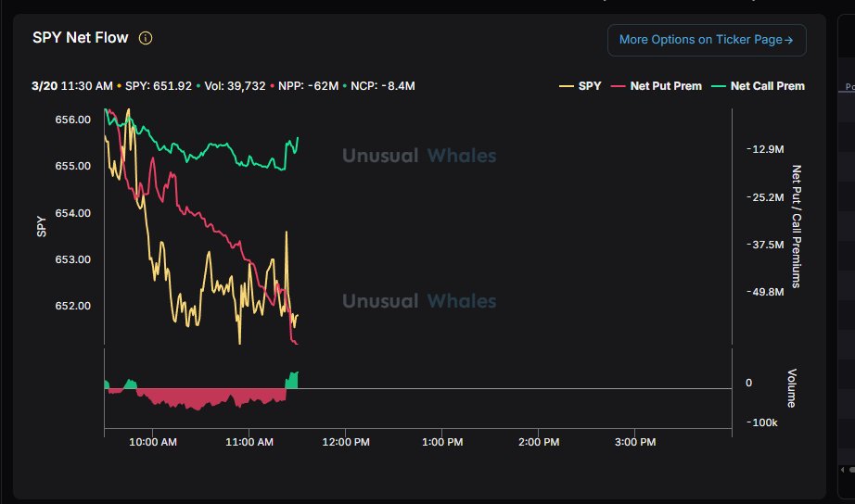855x504 pixels.
Task: Click the -37.5M premium axis label
Action: [x=765, y=245]
